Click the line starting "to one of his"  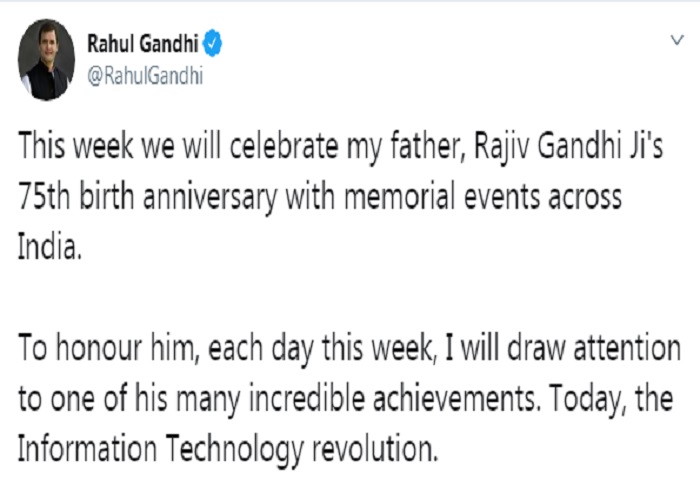[x=346, y=398]
